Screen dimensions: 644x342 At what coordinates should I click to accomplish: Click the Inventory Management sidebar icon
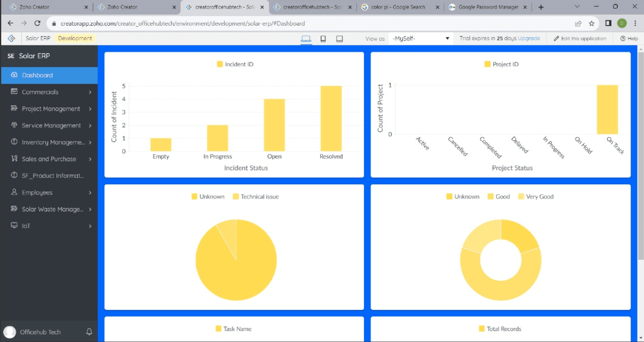pos(14,142)
